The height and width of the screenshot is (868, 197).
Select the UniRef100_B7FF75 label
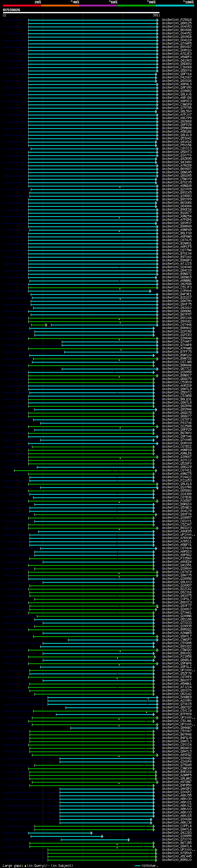(177, 352)
